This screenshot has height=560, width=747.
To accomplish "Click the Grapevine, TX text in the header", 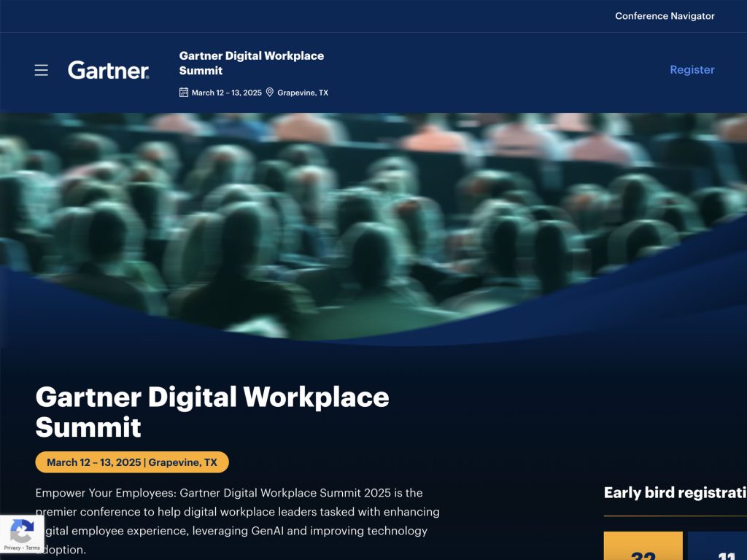I will [301, 93].
